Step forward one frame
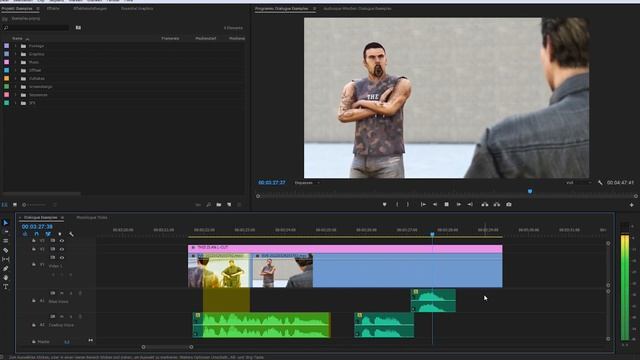The height and width of the screenshot is (360, 640). click(458, 204)
